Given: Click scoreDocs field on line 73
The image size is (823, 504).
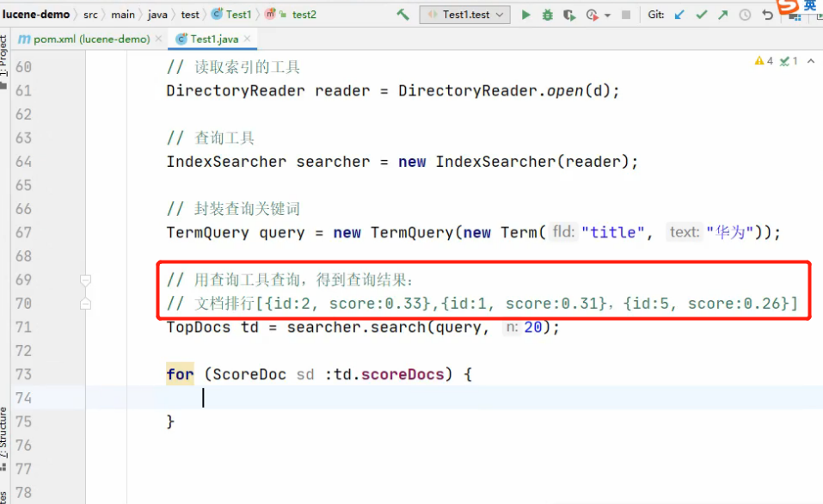Looking at the screenshot, I should (x=402, y=374).
